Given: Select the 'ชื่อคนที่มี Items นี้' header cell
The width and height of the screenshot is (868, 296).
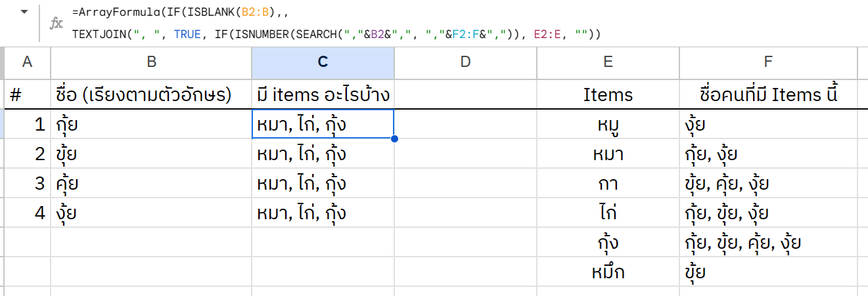Looking at the screenshot, I should pos(768,95).
